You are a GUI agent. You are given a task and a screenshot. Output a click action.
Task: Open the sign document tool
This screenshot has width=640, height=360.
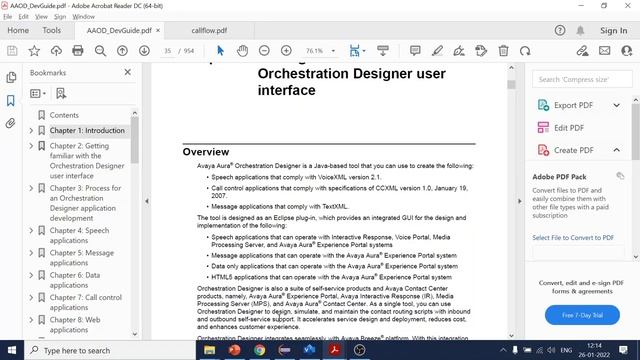[459, 51]
